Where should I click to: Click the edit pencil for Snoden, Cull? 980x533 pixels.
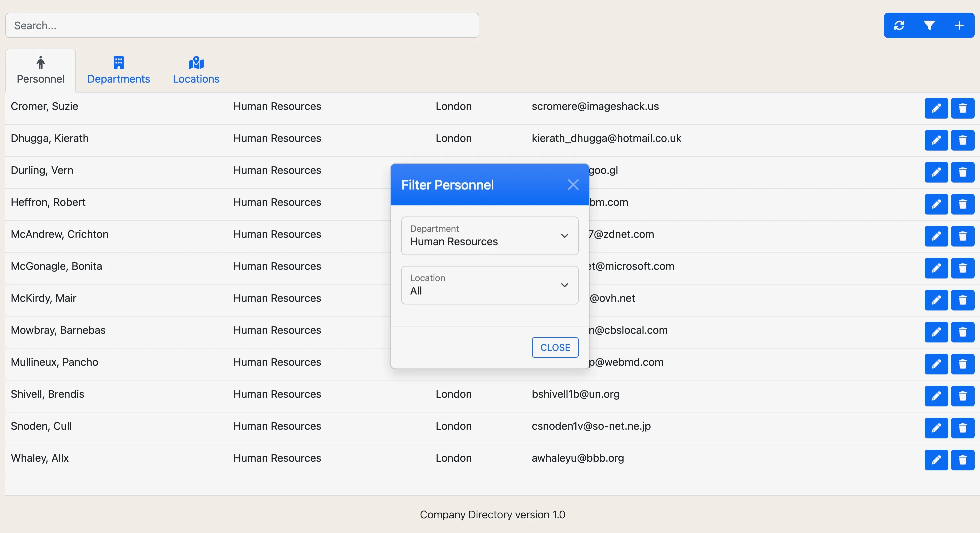point(937,428)
